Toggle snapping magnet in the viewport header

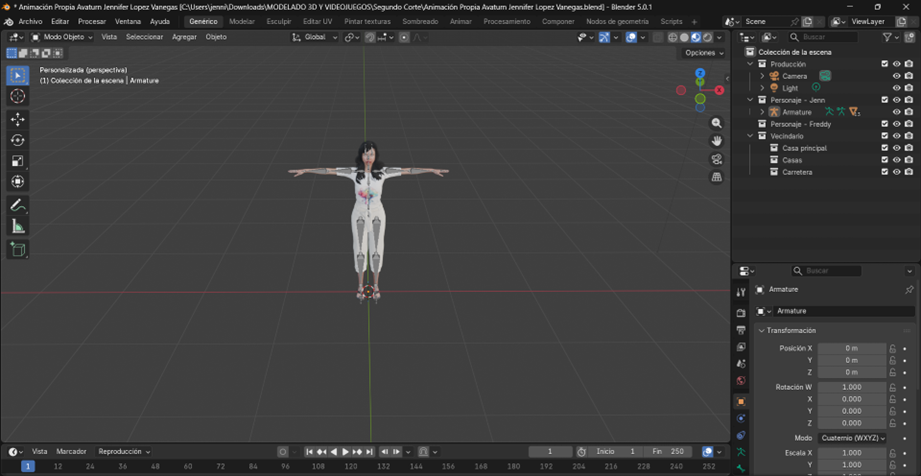(370, 37)
